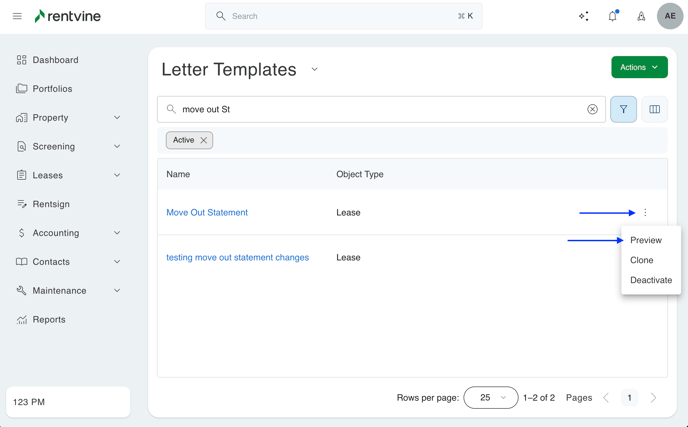
Task: Expand the Accounting sidebar section
Action: point(117,233)
